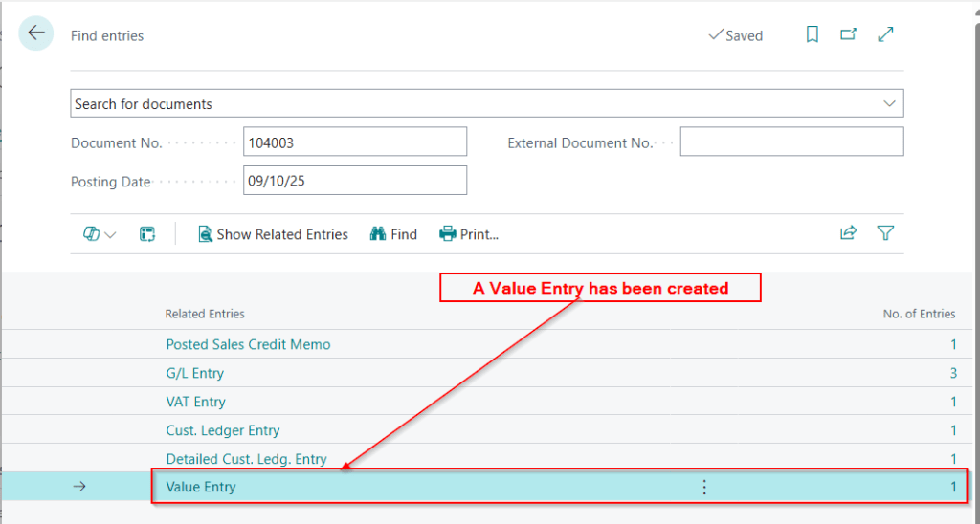980x524 pixels.
Task: Open the filter pane funnel icon
Action: coord(885,233)
